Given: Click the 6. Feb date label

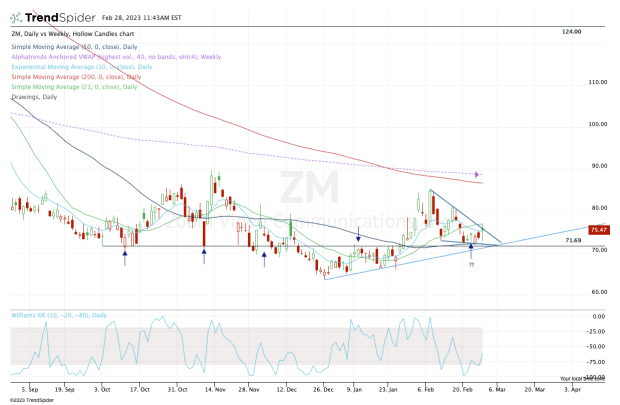Looking at the screenshot, I should click(425, 390).
